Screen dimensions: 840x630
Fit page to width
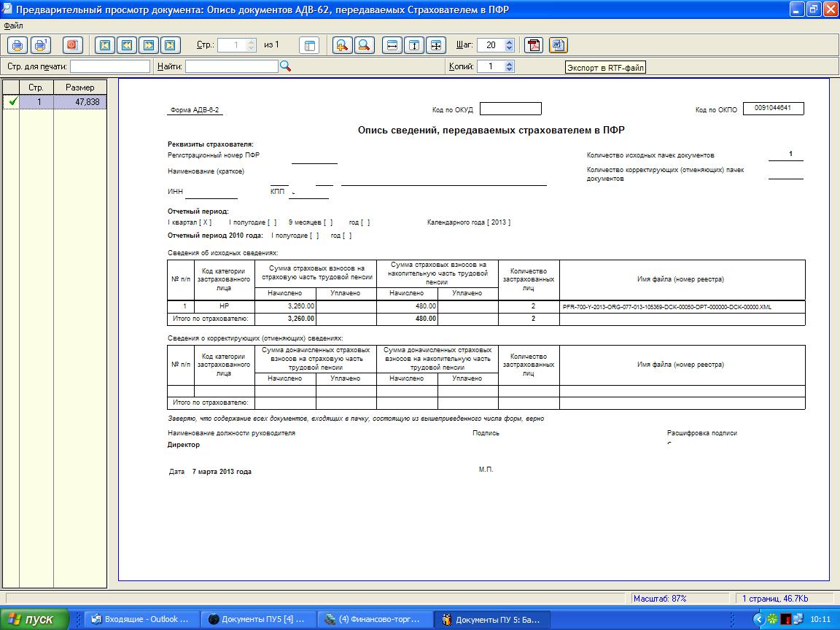point(392,45)
